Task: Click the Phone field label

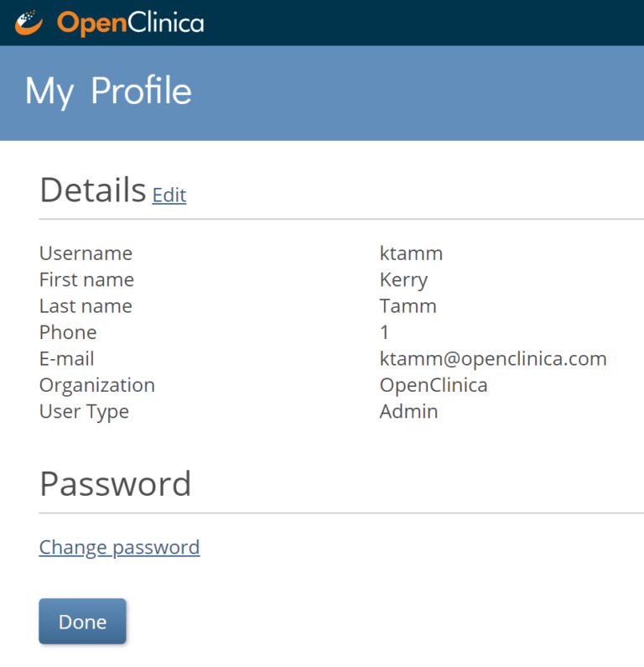Action: coord(67,332)
